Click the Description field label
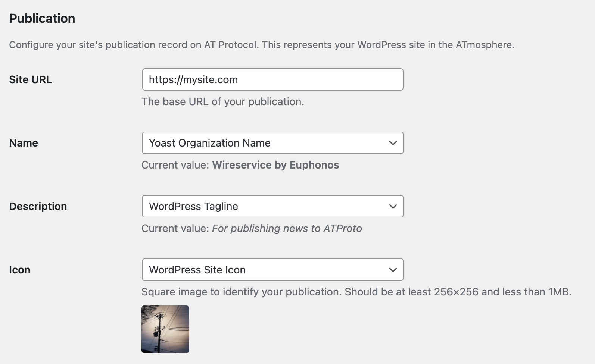 (x=38, y=206)
